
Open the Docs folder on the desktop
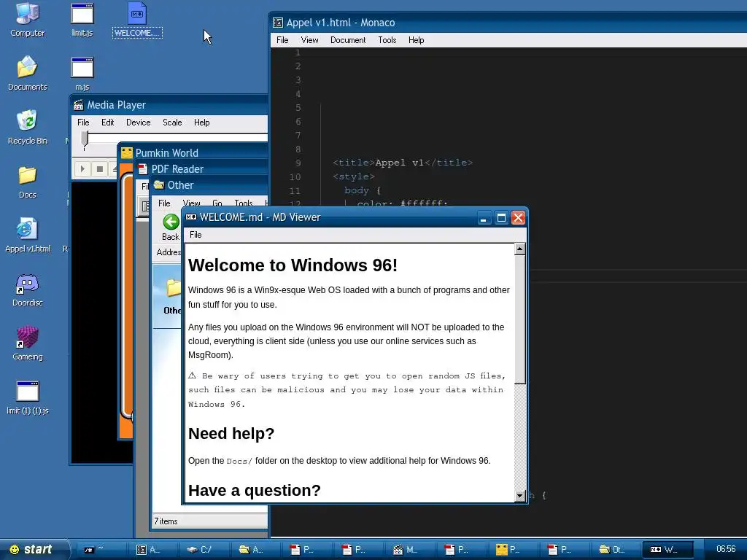tap(27, 181)
